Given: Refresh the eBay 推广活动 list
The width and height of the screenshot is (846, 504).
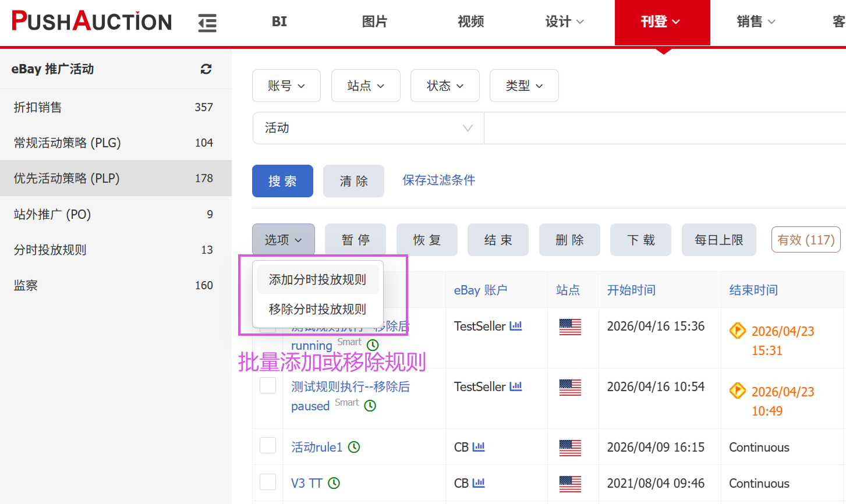Looking at the screenshot, I should [206, 69].
